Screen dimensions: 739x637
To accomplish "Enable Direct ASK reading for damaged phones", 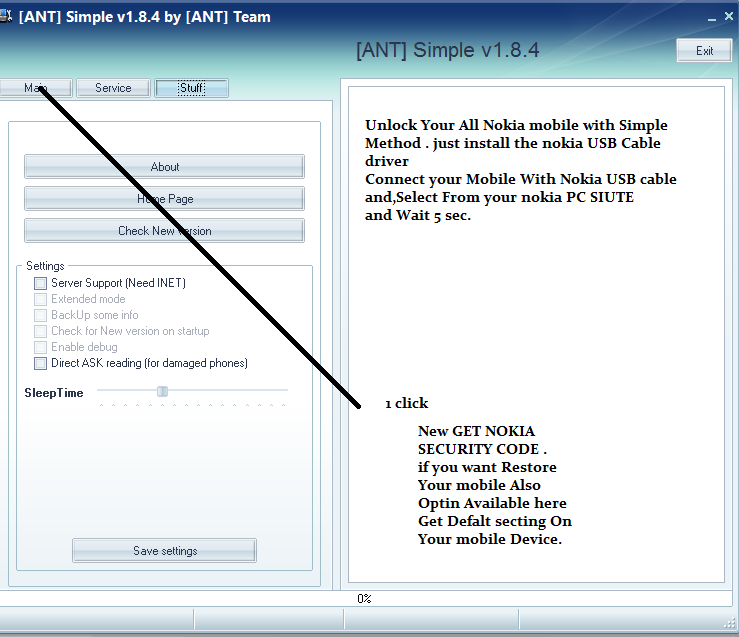I will point(41,363).
